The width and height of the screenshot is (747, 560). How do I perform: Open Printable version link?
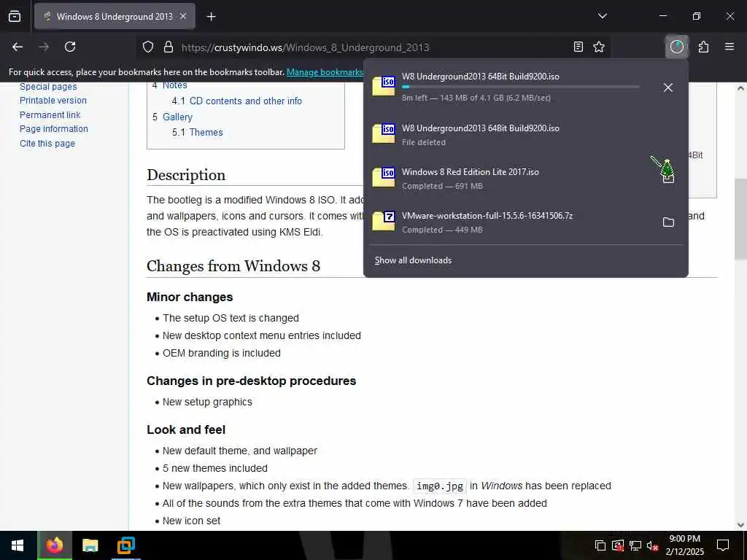pyautogui.click(x=53, y=101)
